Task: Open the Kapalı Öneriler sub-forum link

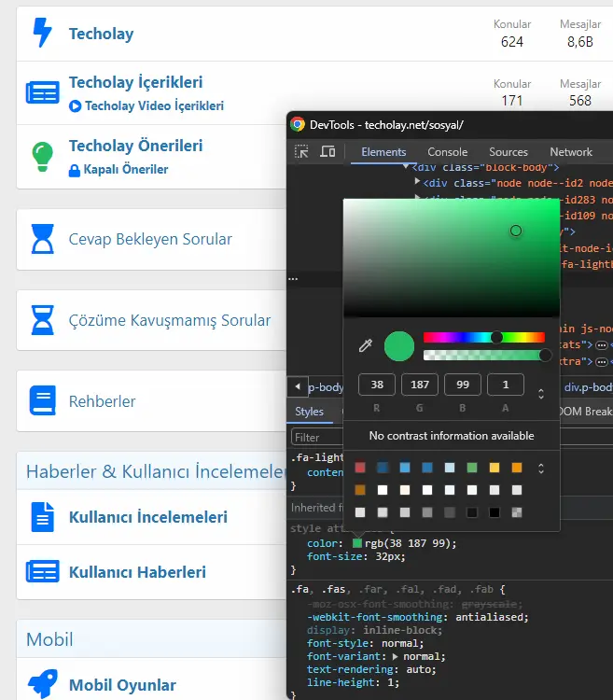Action: click(126, 170)
